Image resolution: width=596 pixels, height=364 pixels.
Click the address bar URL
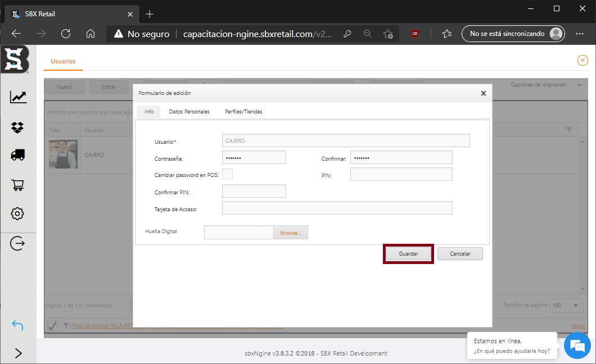tap(258, 34)
